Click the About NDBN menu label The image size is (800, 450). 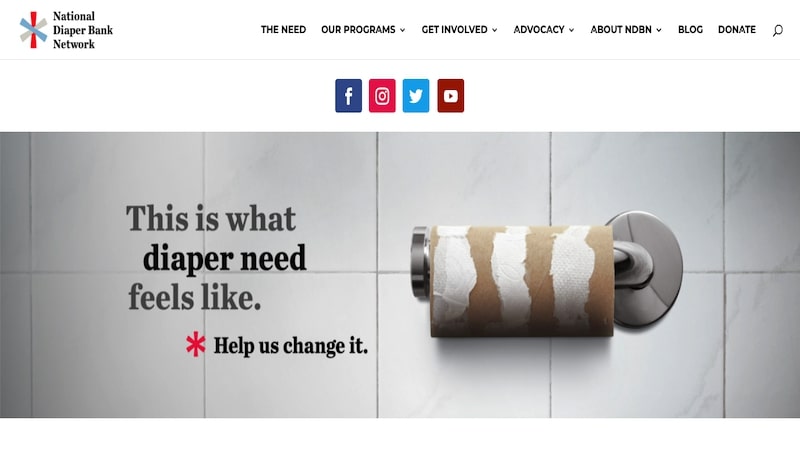[x=621, y=30]
